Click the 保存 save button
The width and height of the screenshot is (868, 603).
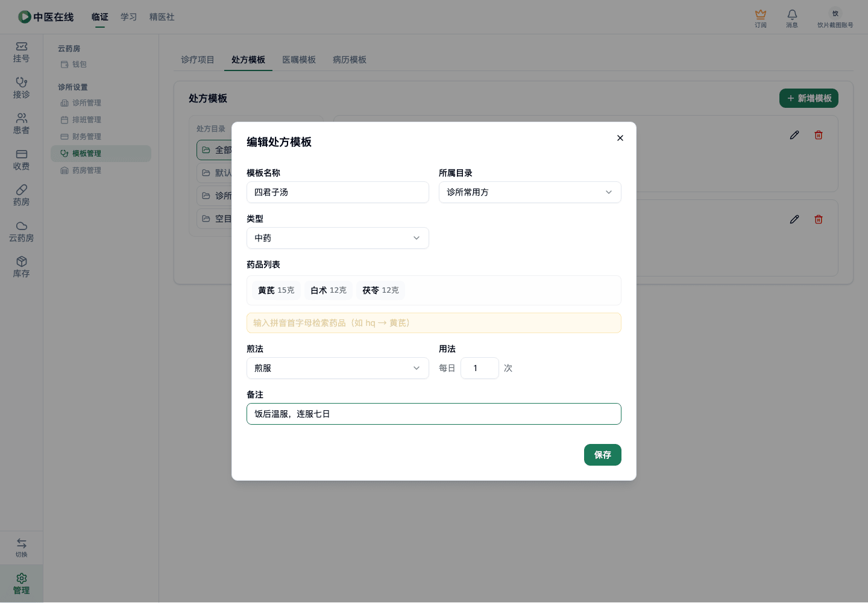tap(603, 455)
